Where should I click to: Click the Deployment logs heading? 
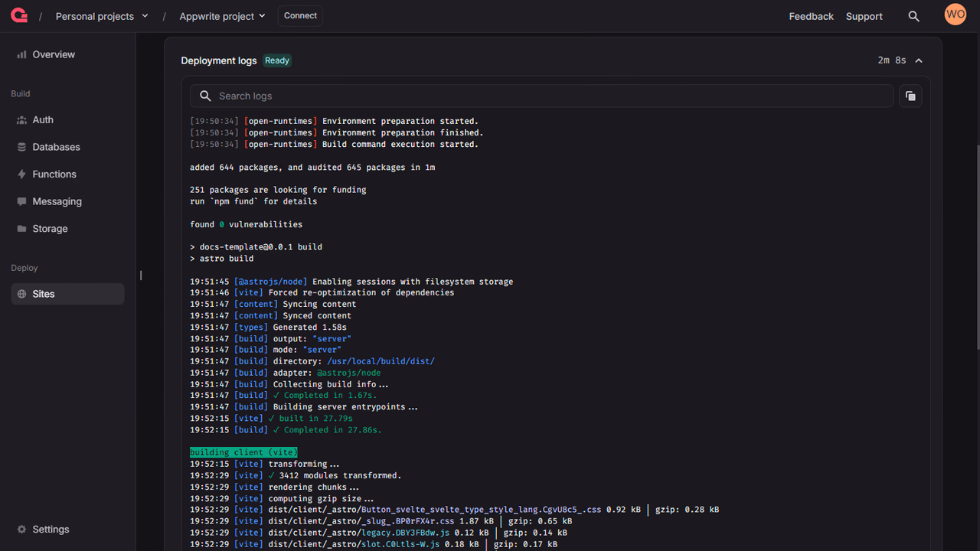pos(219,60)
